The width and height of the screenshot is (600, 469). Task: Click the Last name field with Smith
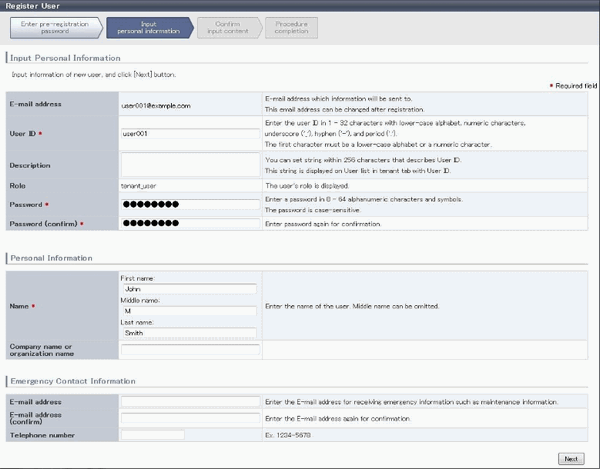(189, 332)
